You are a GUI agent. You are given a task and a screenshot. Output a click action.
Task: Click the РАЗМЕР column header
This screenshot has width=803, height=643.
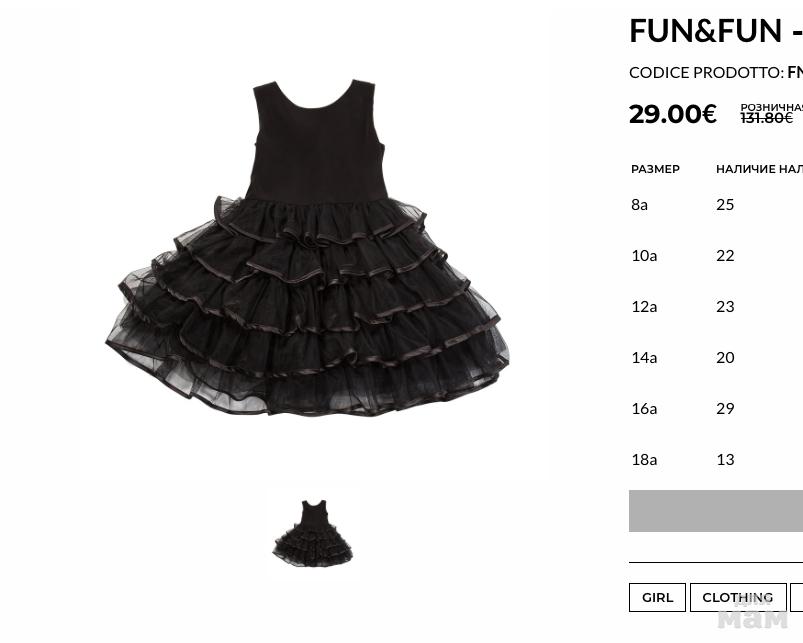point(655,169)
